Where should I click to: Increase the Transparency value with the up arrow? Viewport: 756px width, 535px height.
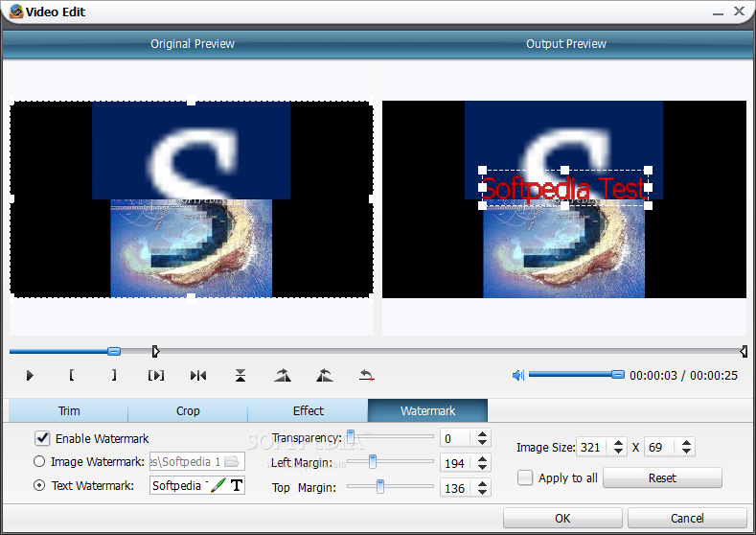[x=482, y=433]
